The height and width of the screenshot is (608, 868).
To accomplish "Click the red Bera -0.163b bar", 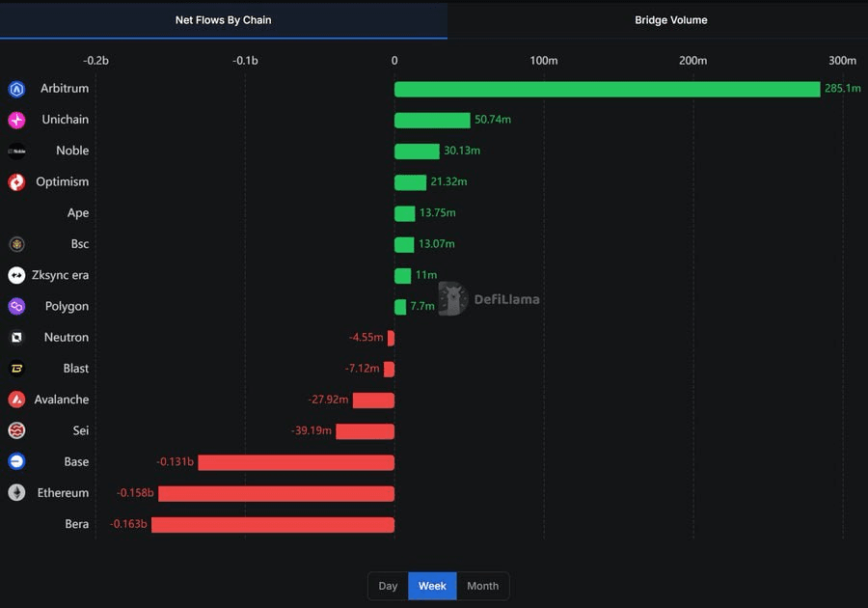I will point(273,525).
